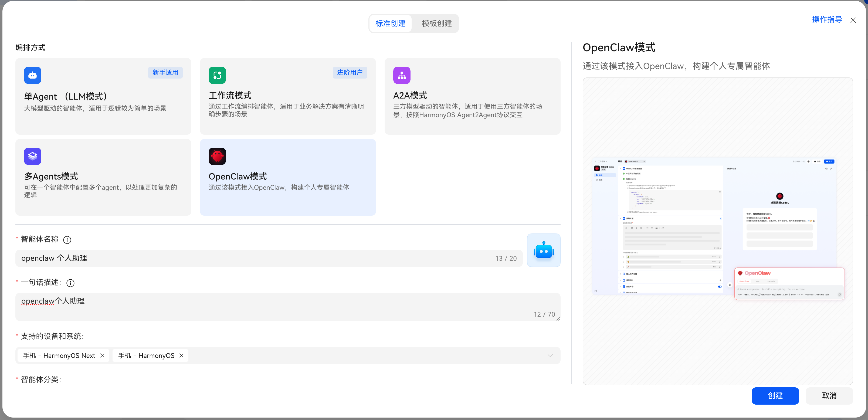Image resolution: width=868 pixels, height=420 pixels.
Task: Click the 多Agents模式 description text
Action: pos(100,191)
